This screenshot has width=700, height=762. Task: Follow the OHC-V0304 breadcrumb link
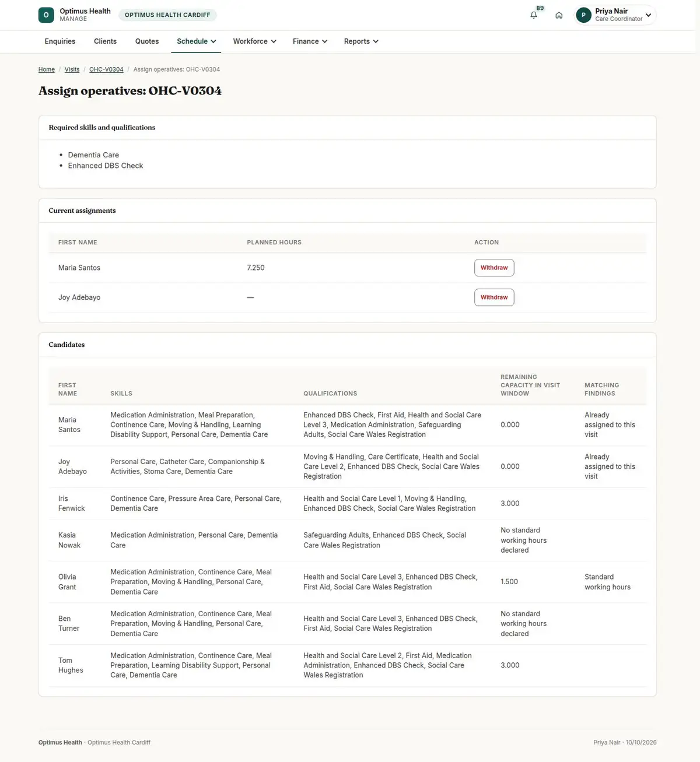pos(106,69)
